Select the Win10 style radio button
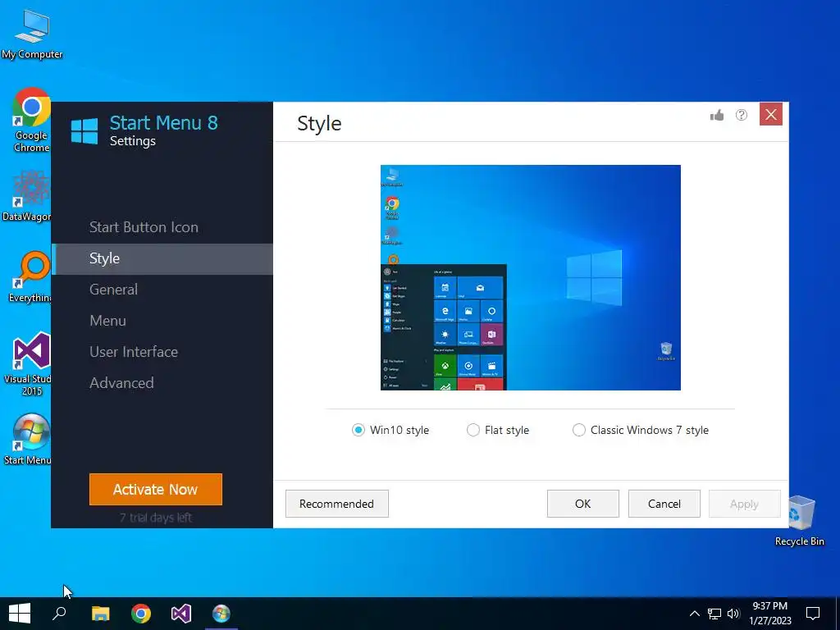Image resolution: width=840 pixels, height=630 pixels. click(358, 430)
